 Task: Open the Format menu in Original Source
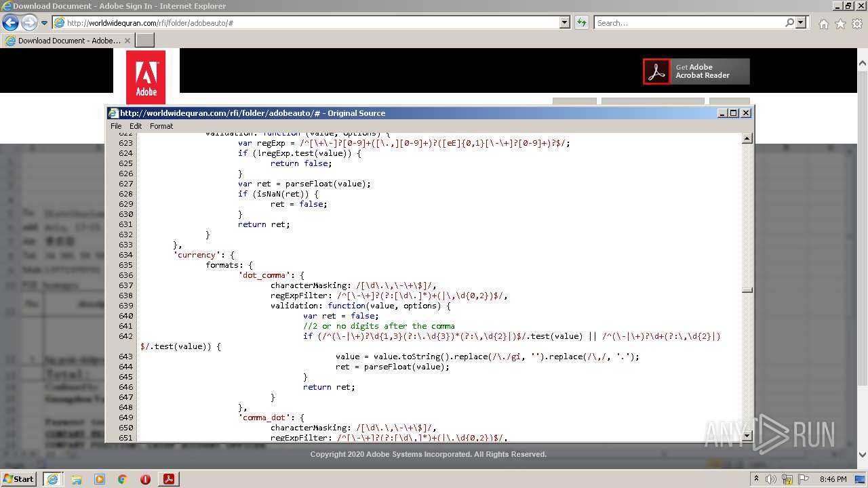point(161,126)
